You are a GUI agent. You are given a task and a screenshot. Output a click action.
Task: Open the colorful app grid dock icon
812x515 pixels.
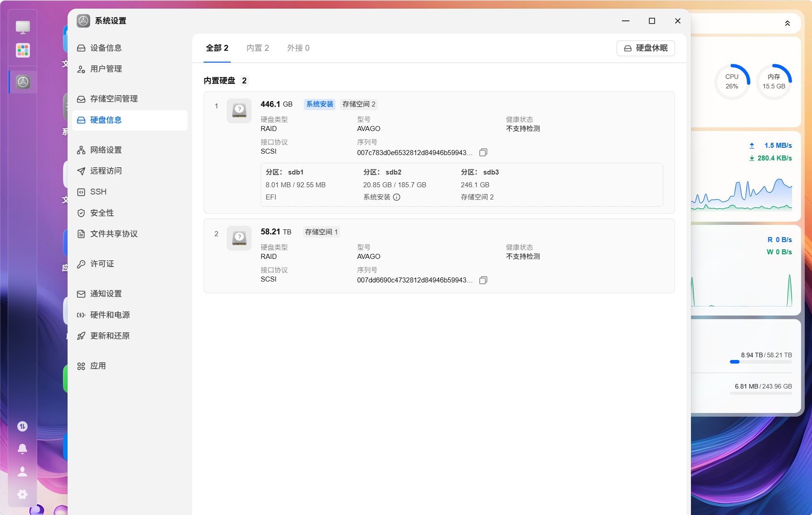(23, 50)
